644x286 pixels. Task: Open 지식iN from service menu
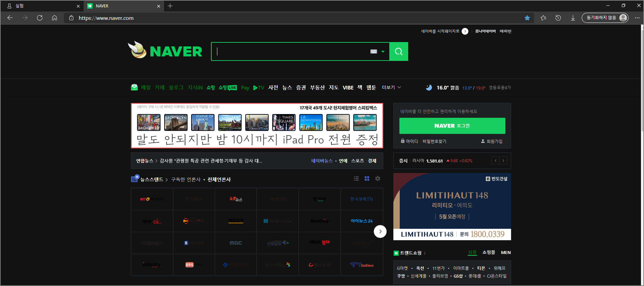[x=195, y=87]
